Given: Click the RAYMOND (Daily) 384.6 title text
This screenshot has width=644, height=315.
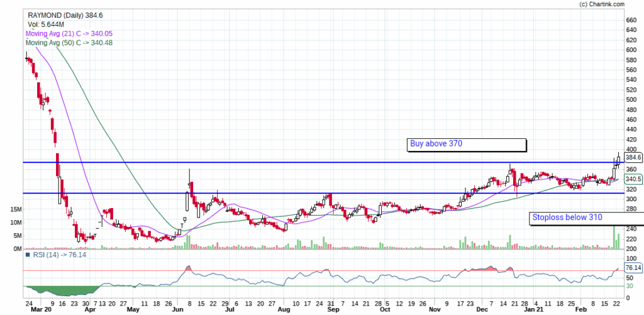Looking at the screenshot, I should (x=65, y=15).
